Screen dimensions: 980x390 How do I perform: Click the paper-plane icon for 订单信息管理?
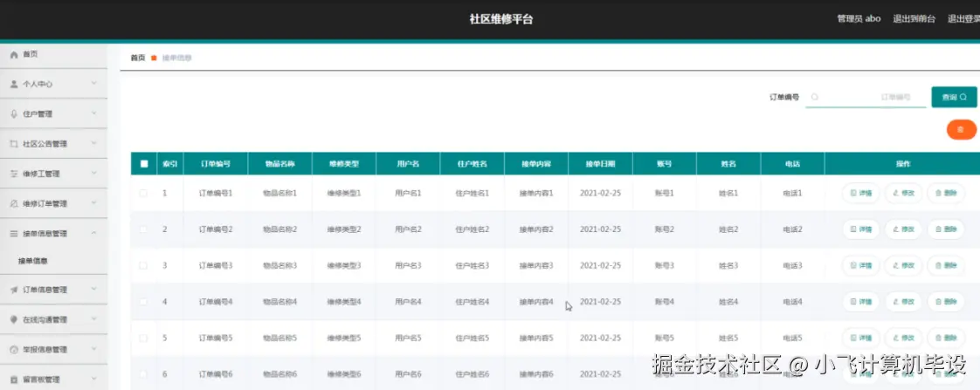click(x=14, y=291)
